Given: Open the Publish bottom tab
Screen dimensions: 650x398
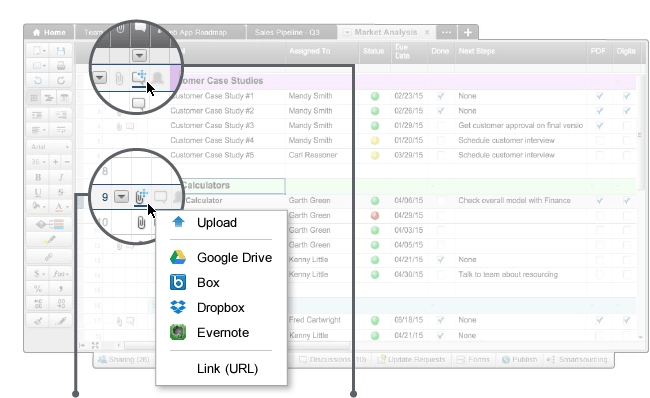Looking at the screenshot, I should point(519,359).
